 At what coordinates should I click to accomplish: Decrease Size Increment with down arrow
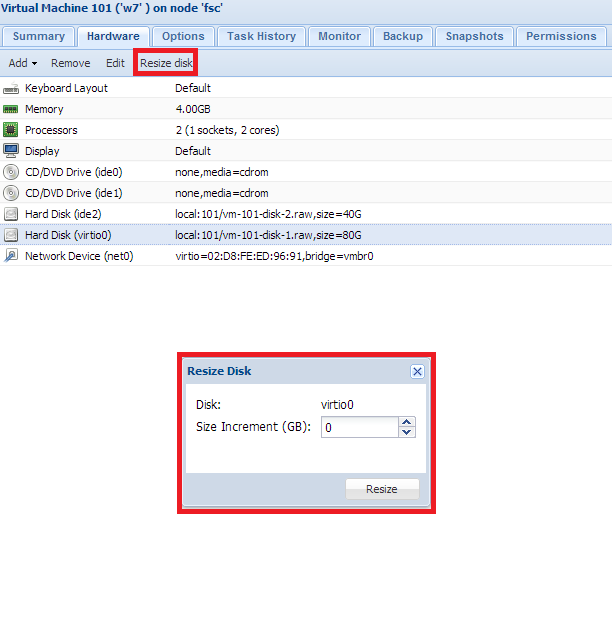406,432
